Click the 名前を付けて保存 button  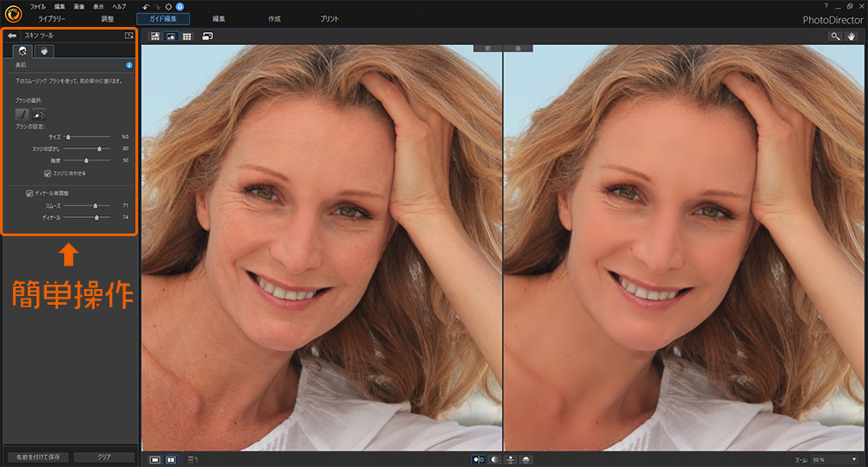(38, 457)
